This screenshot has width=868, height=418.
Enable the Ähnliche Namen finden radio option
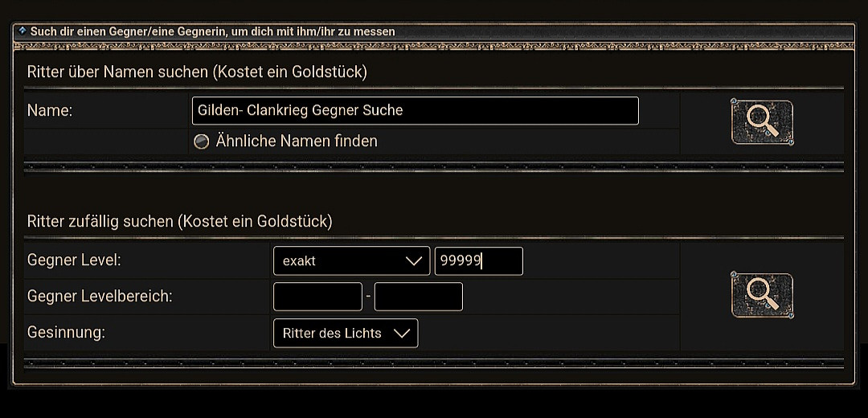click(202, 141)
